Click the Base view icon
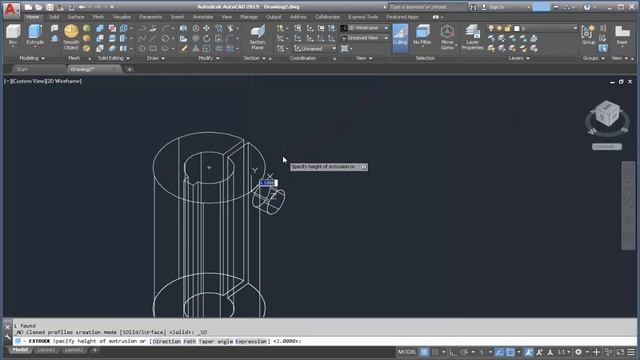The image size is (640, 360). tap(622, 34)
